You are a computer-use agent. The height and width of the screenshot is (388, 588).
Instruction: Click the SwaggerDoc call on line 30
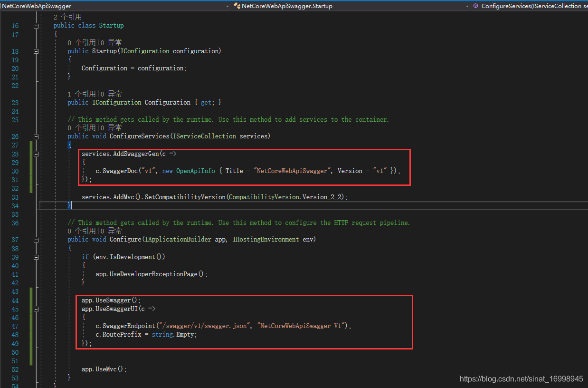point(120,171)
